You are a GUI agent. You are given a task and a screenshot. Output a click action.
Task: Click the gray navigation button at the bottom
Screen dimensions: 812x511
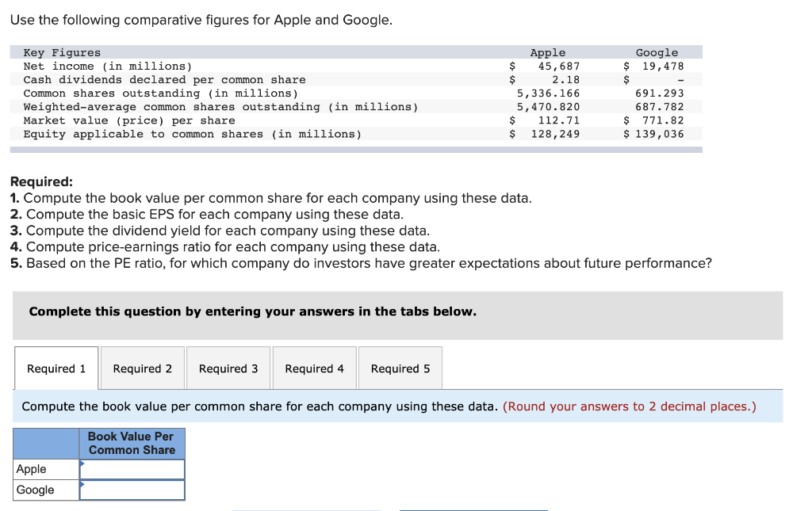coord(306,509)
